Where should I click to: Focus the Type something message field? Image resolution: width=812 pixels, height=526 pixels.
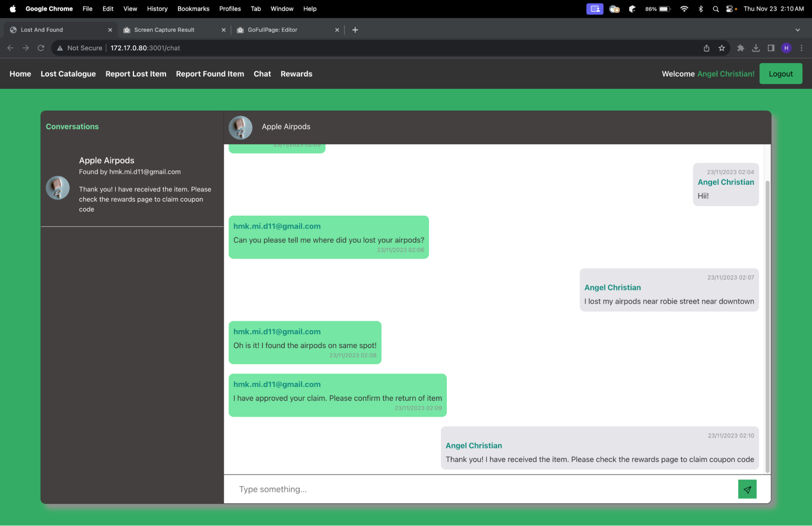tap(483, 489)
